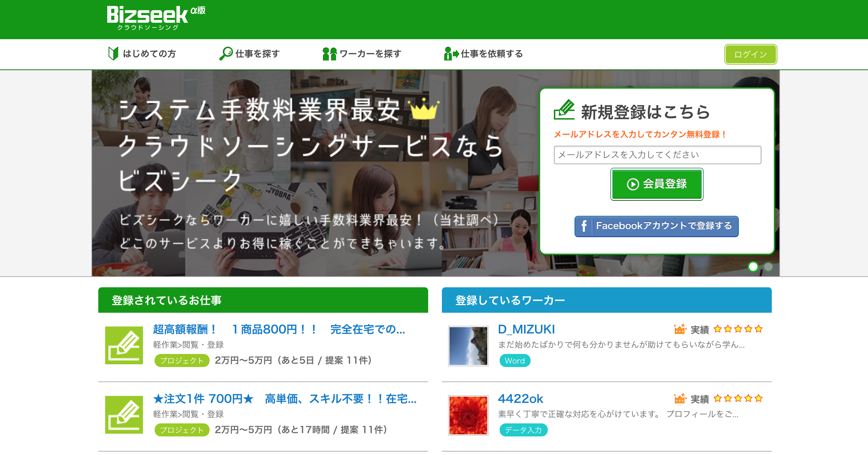Click 4422ok's description 素早く丁寧で正確な...
The width and height of the screenshot is (868, 455).
click(x=618, y=414)
